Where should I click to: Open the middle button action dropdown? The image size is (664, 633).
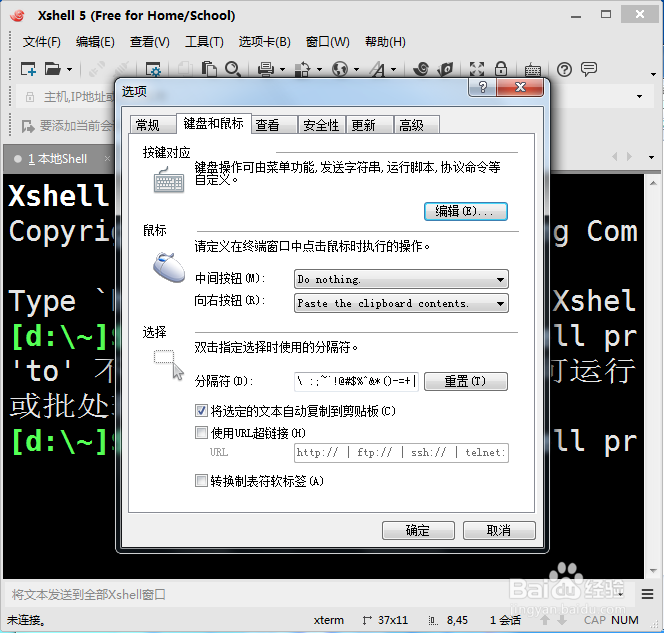[401, 279]
